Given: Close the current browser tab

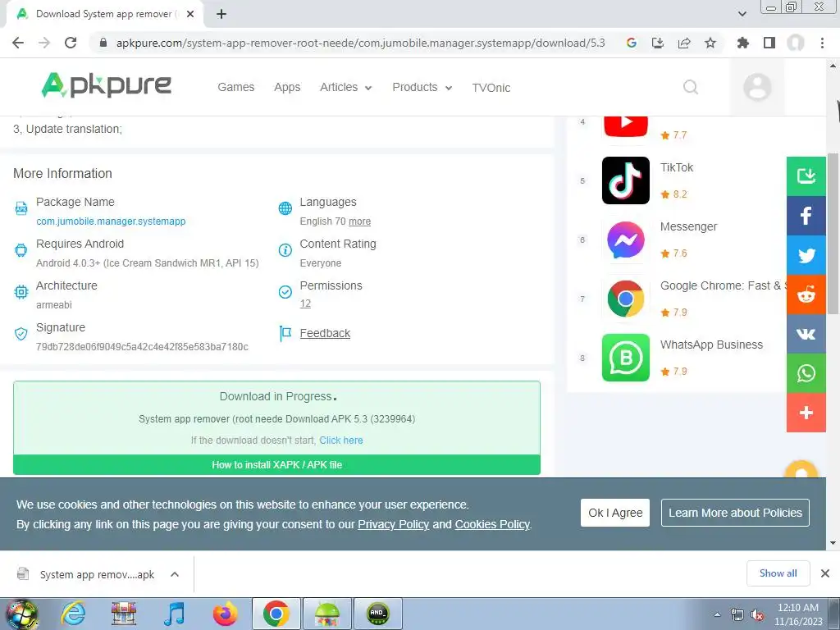Looking at the screenshot, I should click(190, 14).
